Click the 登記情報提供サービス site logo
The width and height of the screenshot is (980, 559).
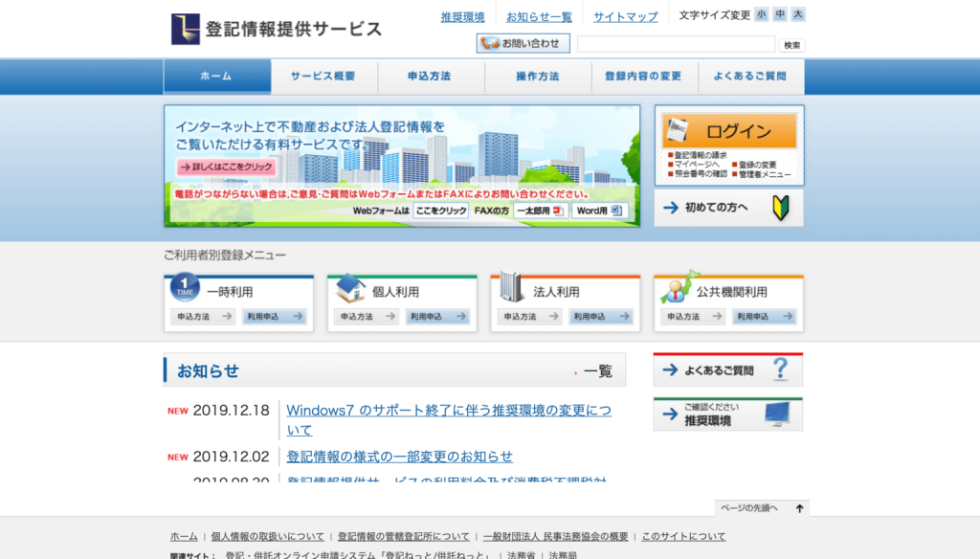click(x=277, y=29)
